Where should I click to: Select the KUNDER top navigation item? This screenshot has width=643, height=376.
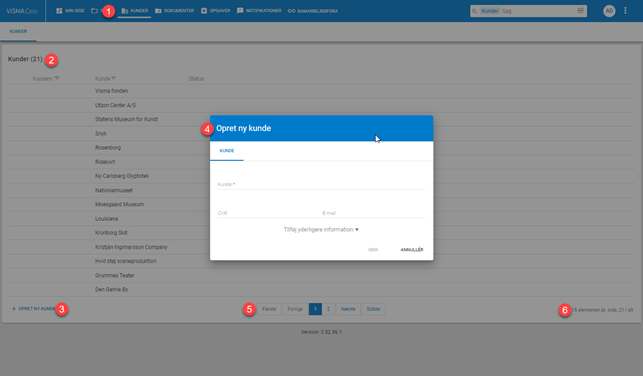135,11
